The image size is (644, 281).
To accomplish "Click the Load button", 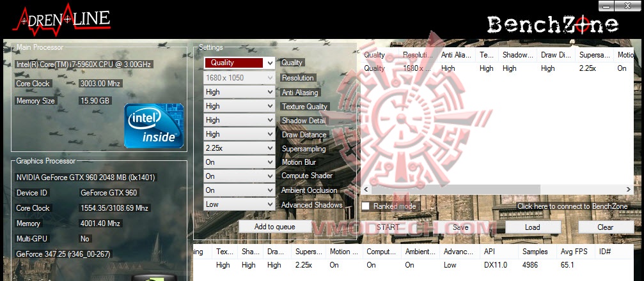I will pos(533,227).
